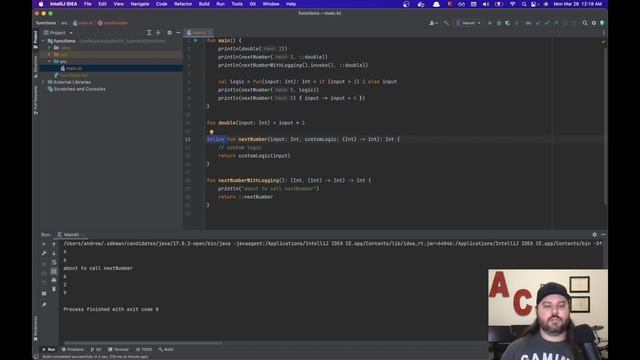
Task: Click the Git commit checkmark icon
Action: click(547, 23)
